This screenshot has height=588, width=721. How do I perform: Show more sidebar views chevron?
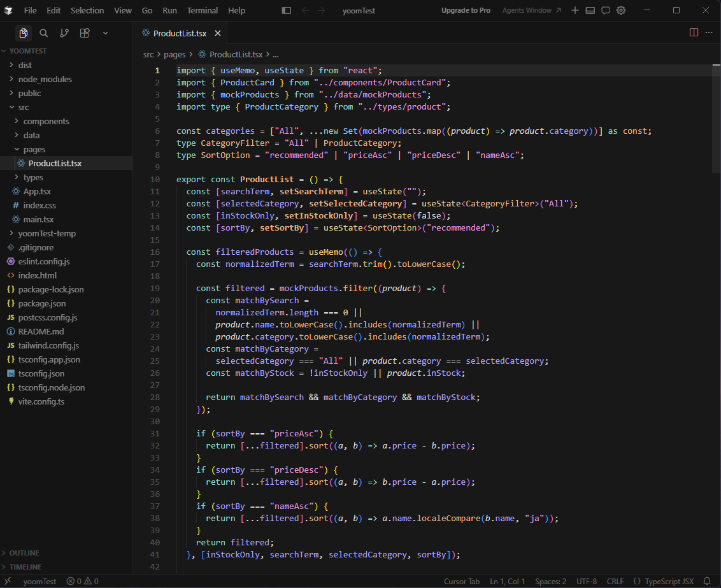tap(105, 33)
